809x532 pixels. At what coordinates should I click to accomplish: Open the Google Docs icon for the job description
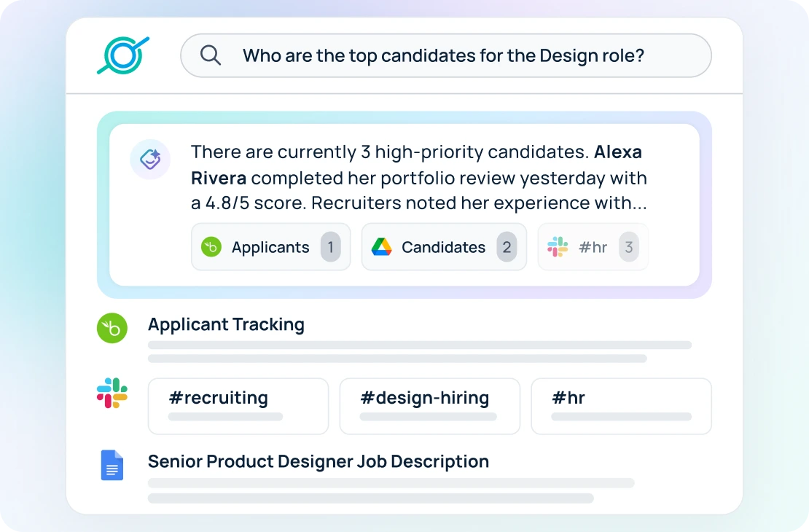point(112,465)
